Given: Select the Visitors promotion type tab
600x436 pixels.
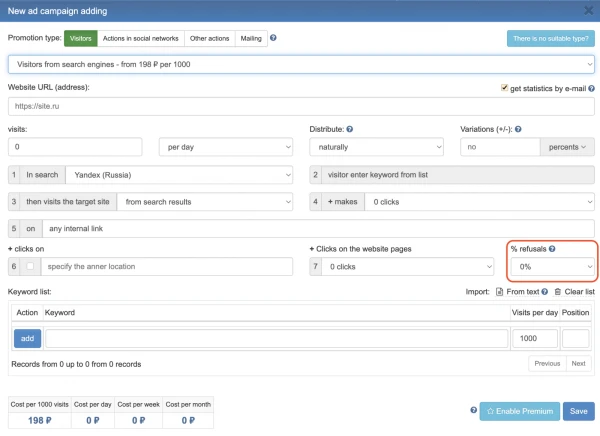Looking at the screenshot, I should coord(81,38).
